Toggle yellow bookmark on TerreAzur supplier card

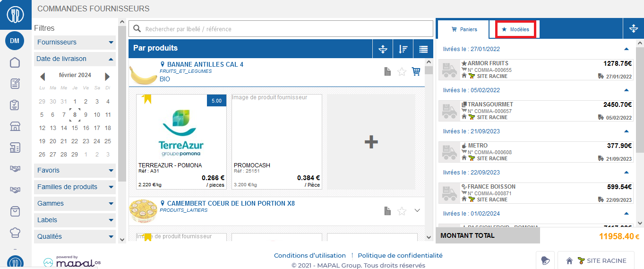tap(147, 98)
